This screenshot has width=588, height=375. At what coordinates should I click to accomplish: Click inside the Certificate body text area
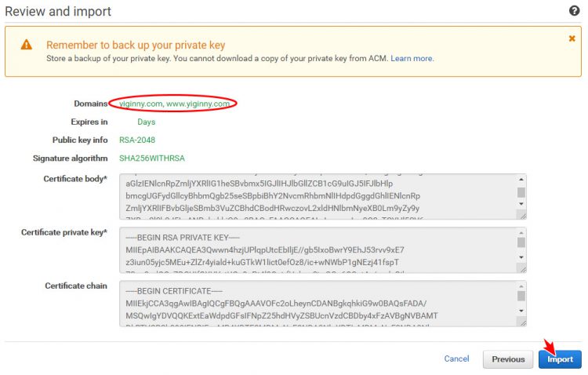coord(318,197)
